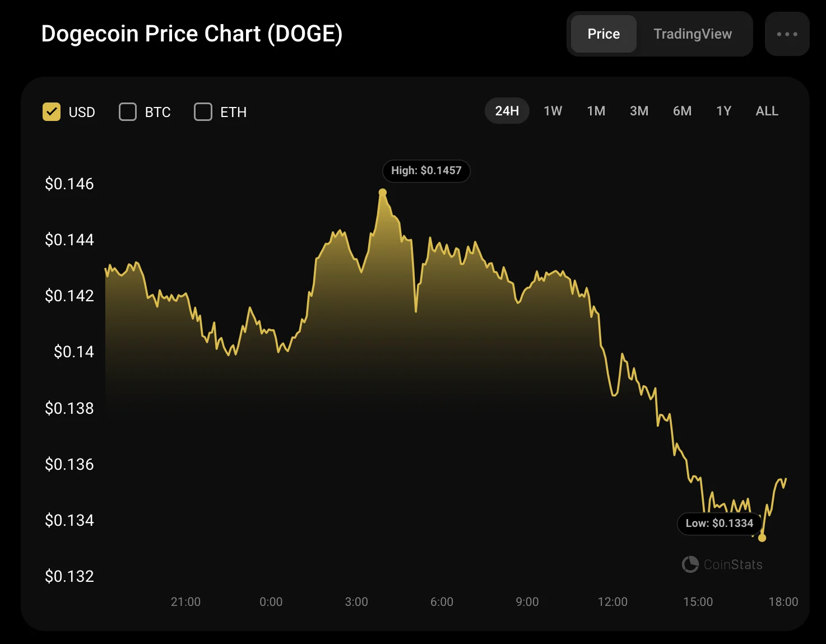Switch to the TradingView tab
Viewport: 826px width, 644px height.
coord(692,34)
